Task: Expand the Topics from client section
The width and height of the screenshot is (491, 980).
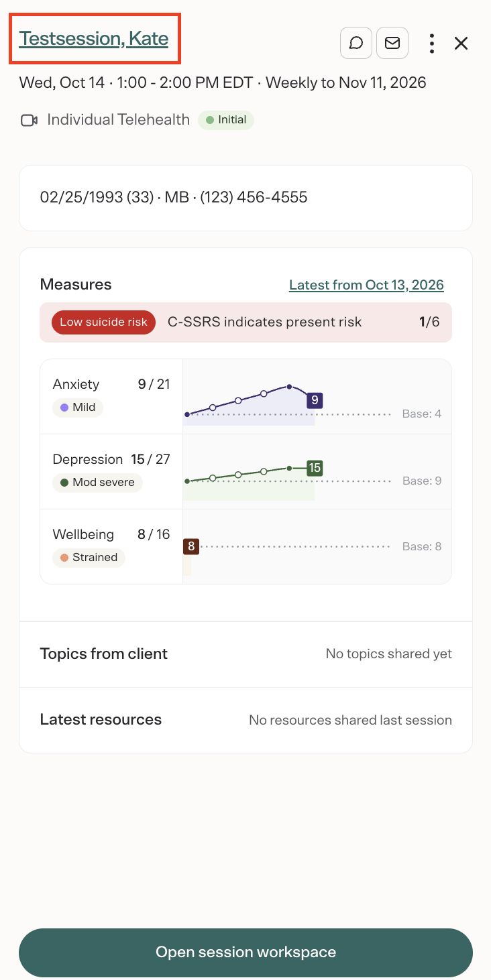Action: click(245, 654)
